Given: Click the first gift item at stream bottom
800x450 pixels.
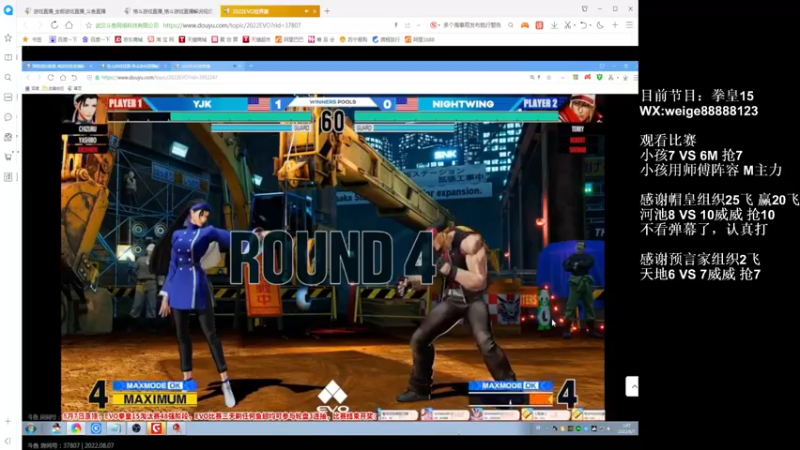Looking at the screenshot, I should point(397,415).
